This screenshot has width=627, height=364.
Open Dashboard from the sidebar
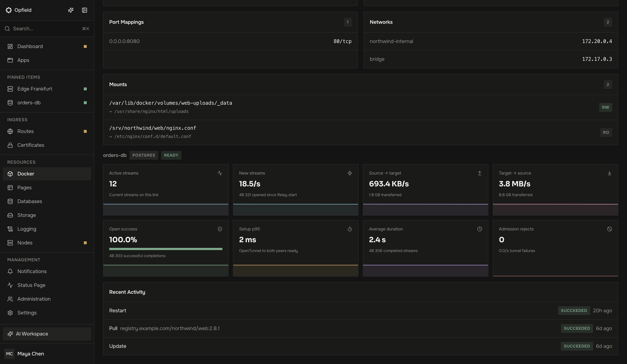47,46
